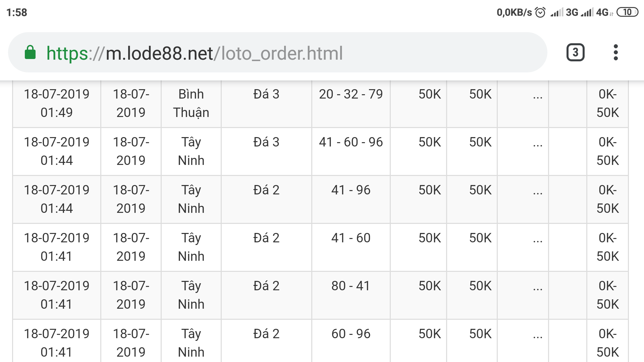Tap the 1:58 clock in status bar
The height and width of the screenshot is (362, 644).
pyautogui.click(x=17, y=12)
